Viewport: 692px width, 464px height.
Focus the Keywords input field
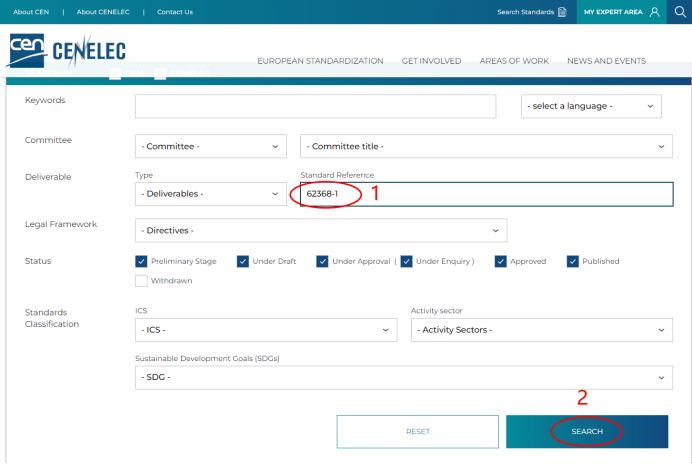tap(315, 106)
